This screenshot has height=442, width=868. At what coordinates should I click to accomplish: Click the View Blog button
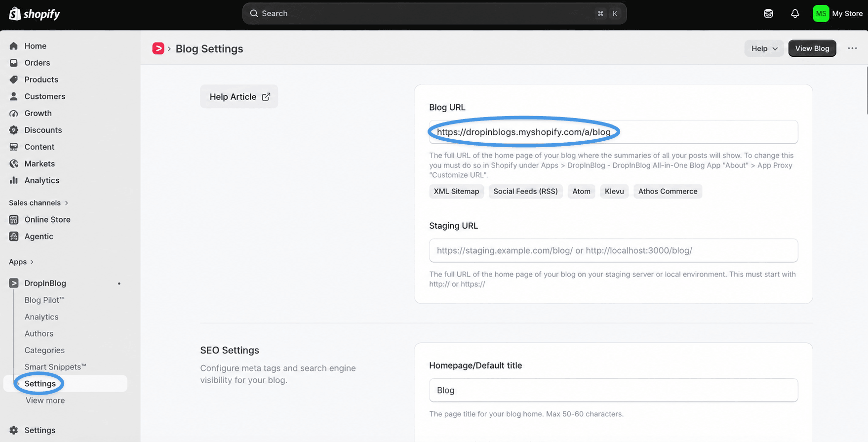[812, 48]
